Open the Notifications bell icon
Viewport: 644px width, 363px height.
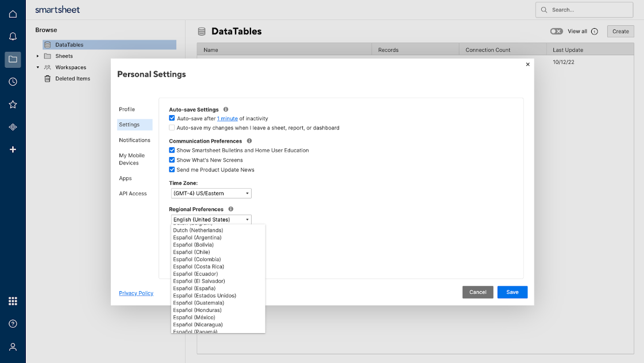click(13, 36)
